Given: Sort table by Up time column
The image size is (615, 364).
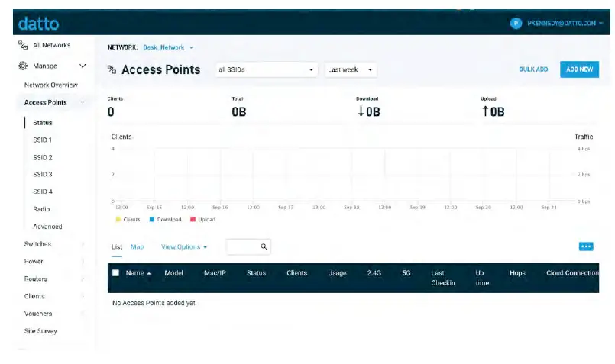Looking at the screenshot, I should (x=482, y=278).
